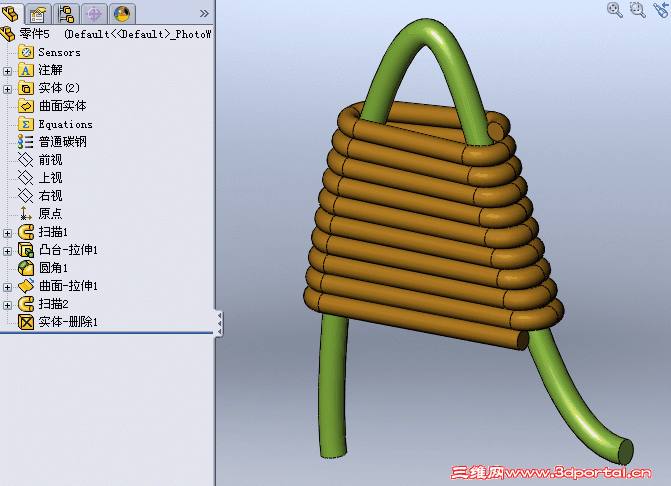The image size is (671, 486).
Task: Select the 前视 label text
Action: [x=50, y=160]
